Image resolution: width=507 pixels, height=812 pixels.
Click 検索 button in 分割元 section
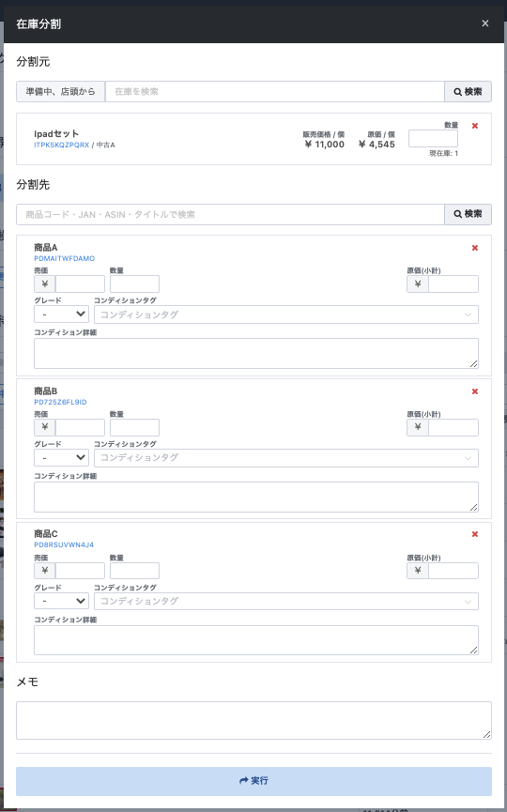tap(469, 92)
